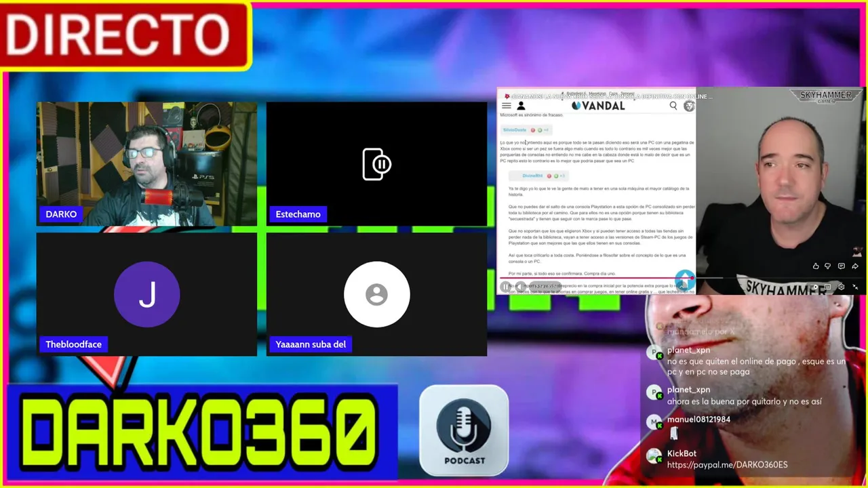Downvote SilvioDaste's comment with the red icon
The image size is (868, 488).
point(533,129)
